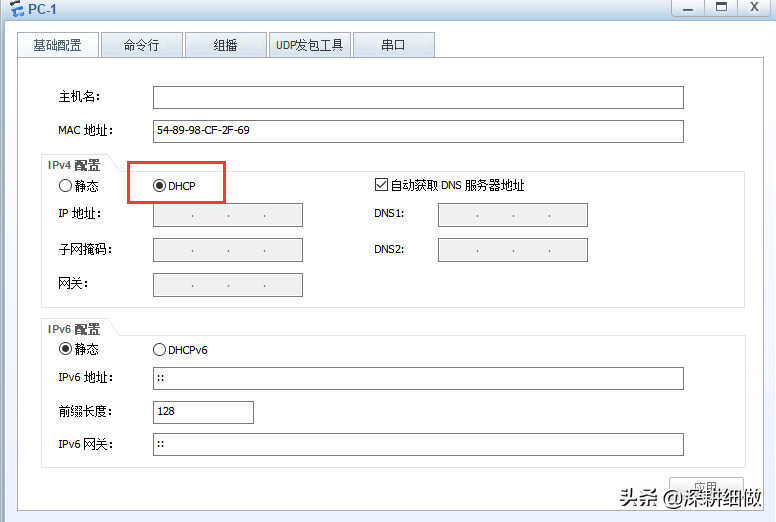776x522 pixels.
Task: Click the IPv4 IP 地址 field
Action: pos(228,215)
